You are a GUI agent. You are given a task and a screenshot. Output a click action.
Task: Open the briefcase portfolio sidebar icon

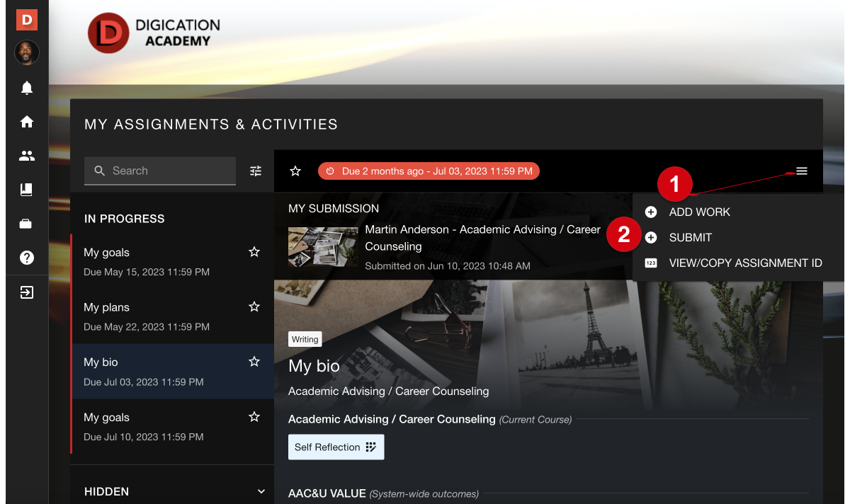pyautogui.click(x=27, y=224)
